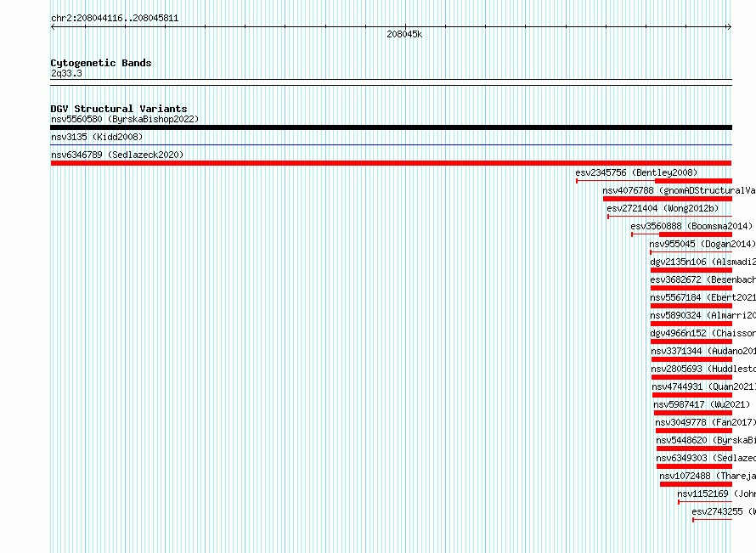This screenshot has width=756, height=553.
Task: Select the Cytogenetic Bands track title
Action: (101, 63)
